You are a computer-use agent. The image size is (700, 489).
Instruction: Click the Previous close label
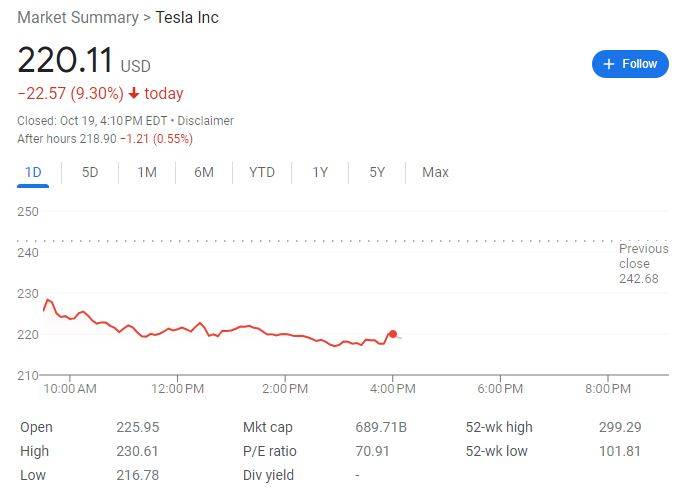pos(643,256)
